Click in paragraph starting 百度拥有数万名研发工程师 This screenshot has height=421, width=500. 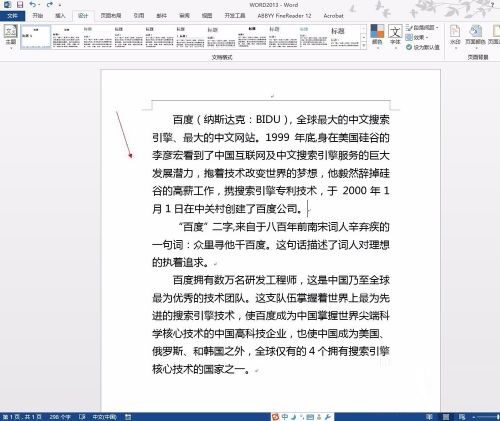pos(271,325)
